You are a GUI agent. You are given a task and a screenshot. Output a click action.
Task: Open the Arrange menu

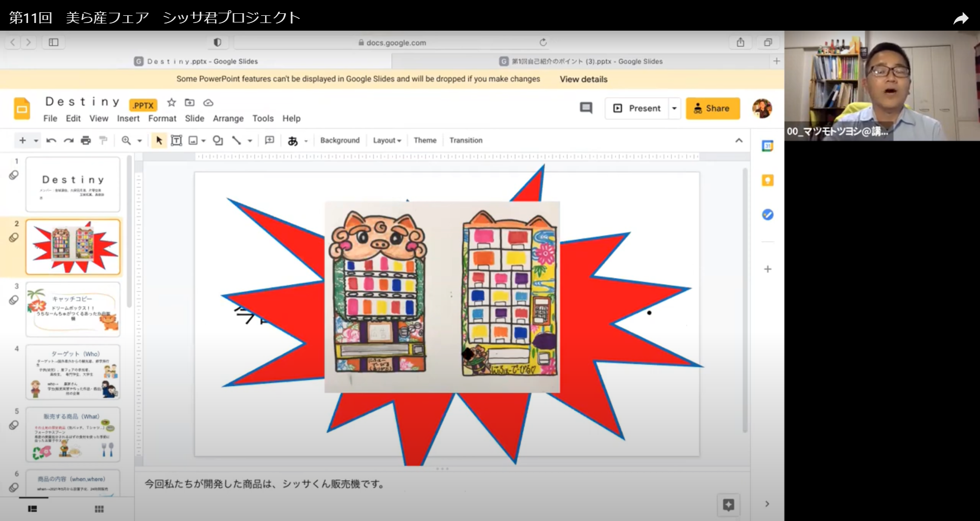pyautogui.click(x=228, y=119)
